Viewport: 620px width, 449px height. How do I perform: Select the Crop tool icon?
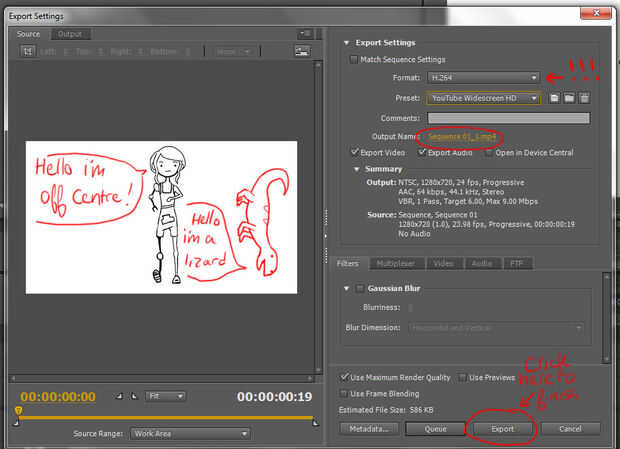tap(28, 51)
